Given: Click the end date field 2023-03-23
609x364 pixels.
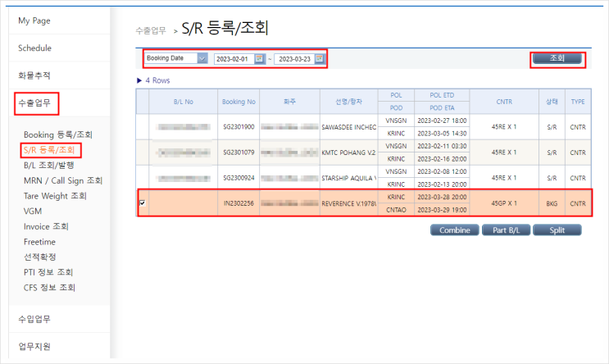Looking at the screenshot, I should (294, 59).
